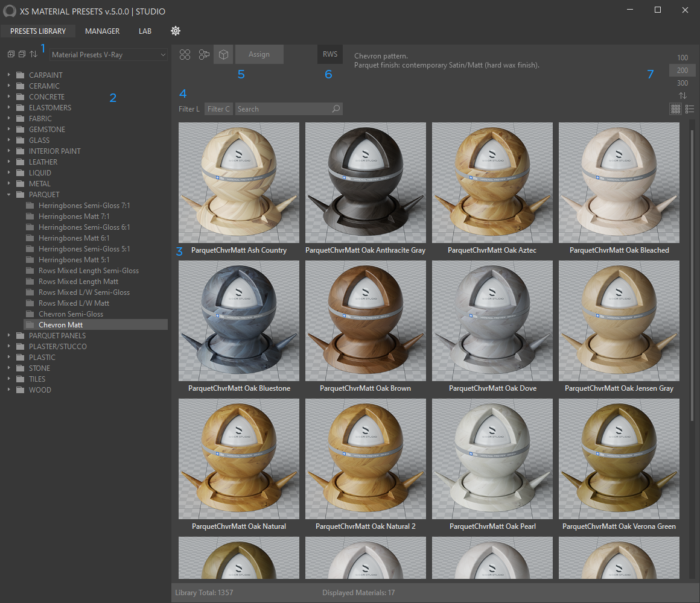This screenshot has width=700, height=603.
Task: Click the Library Total: 1357 status text
Action: [204, 593]
